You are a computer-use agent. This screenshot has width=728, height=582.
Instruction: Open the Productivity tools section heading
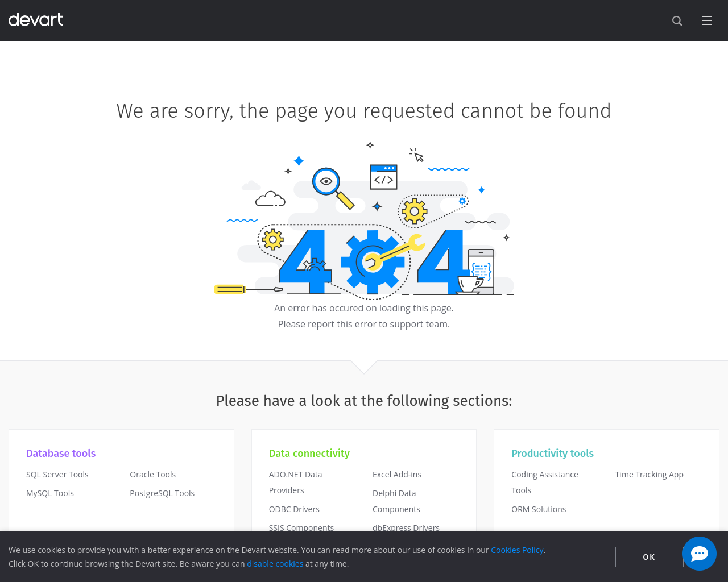[552, 454]
